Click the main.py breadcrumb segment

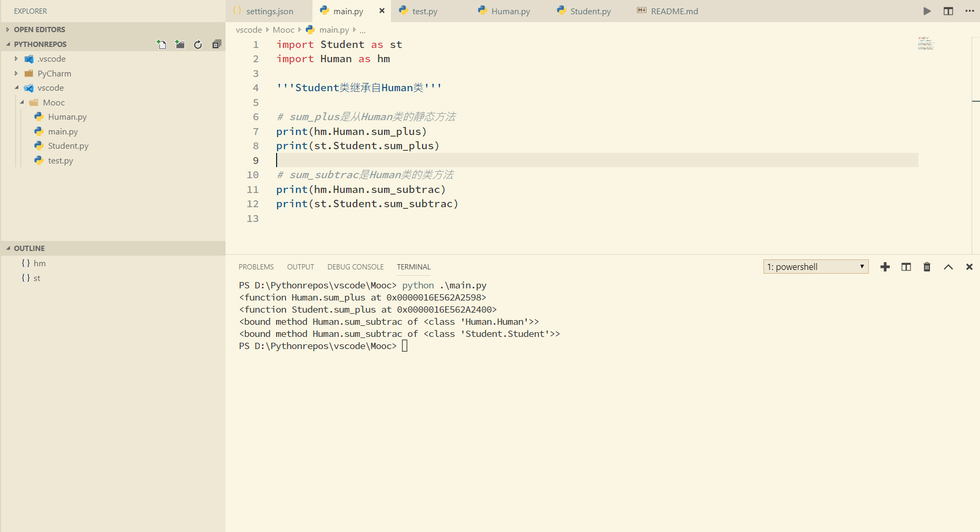click(x=334, y=30)
